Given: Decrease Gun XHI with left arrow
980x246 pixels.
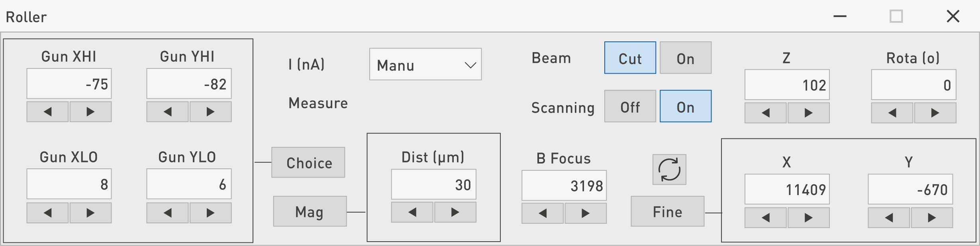Looking at the screenshot, I should [47, 112].
